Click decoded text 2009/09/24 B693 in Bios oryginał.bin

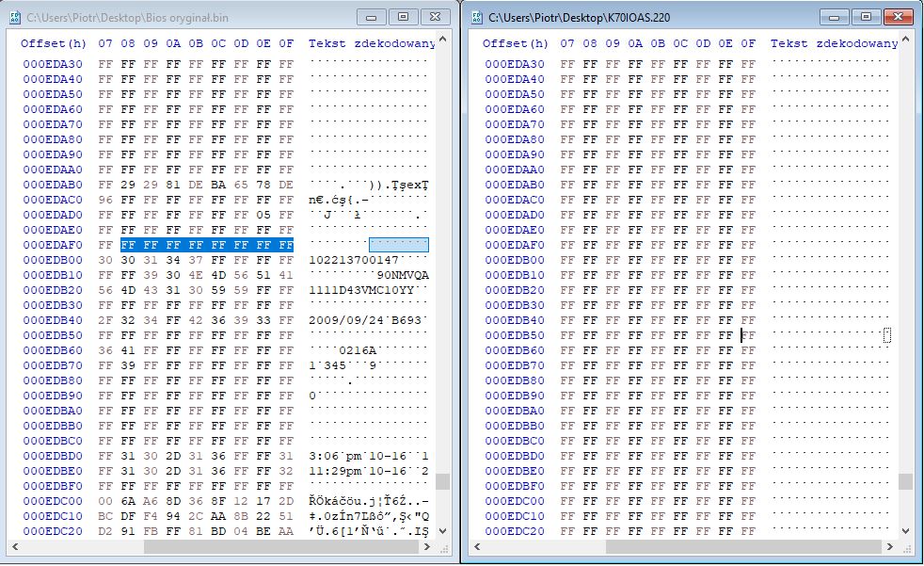[x=365, y=320]
